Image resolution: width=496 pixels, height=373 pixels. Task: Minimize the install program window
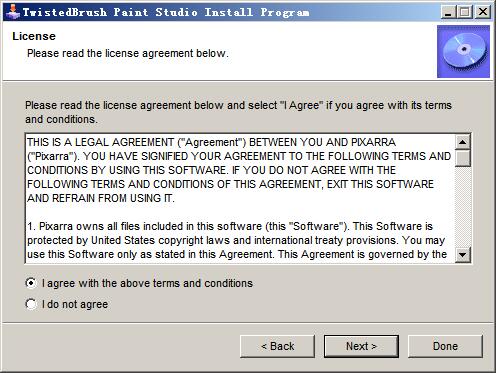pyautogui.click(x=448, y=12)
